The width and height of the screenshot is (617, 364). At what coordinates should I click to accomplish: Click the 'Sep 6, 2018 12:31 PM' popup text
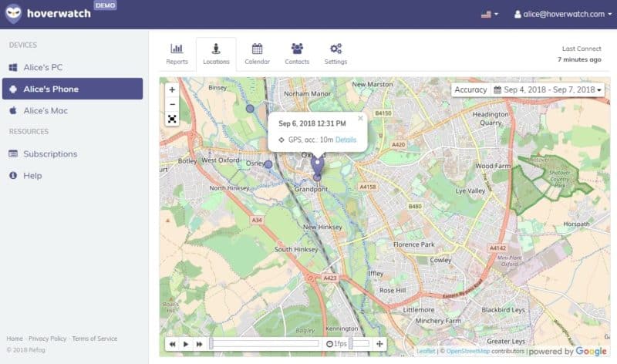pos(312,123)
